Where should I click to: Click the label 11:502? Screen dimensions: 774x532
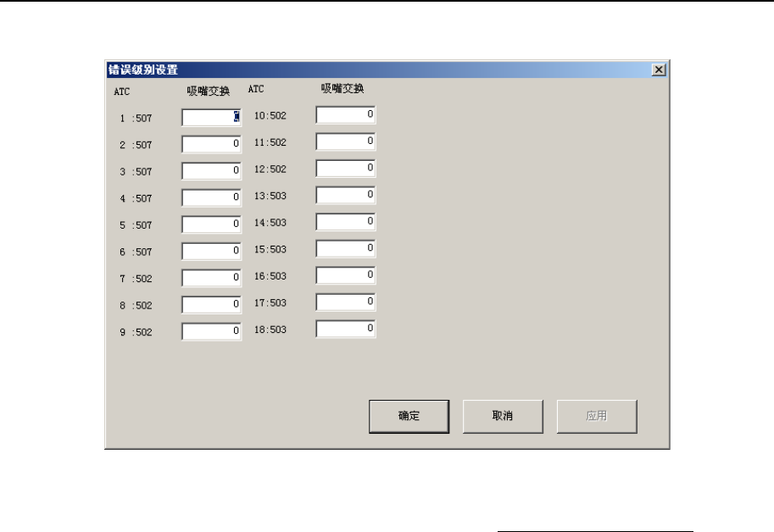[x=270, y=142]
